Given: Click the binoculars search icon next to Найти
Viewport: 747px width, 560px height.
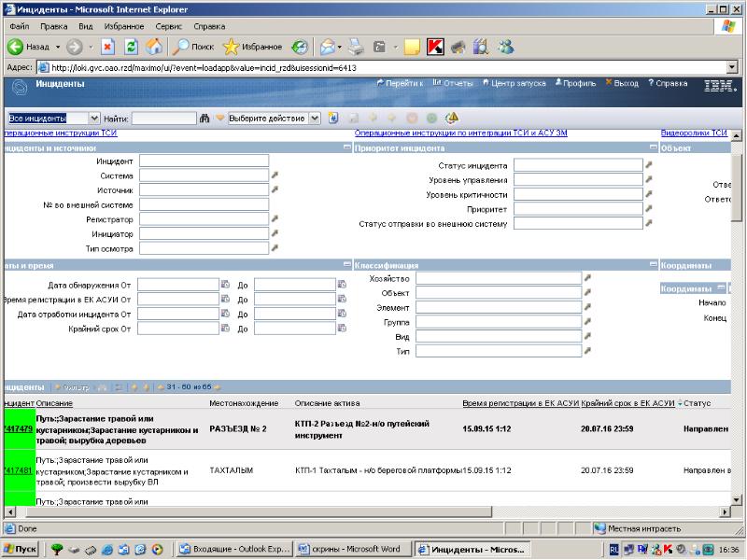Looking at the screenshot, I should coord(204,119).
